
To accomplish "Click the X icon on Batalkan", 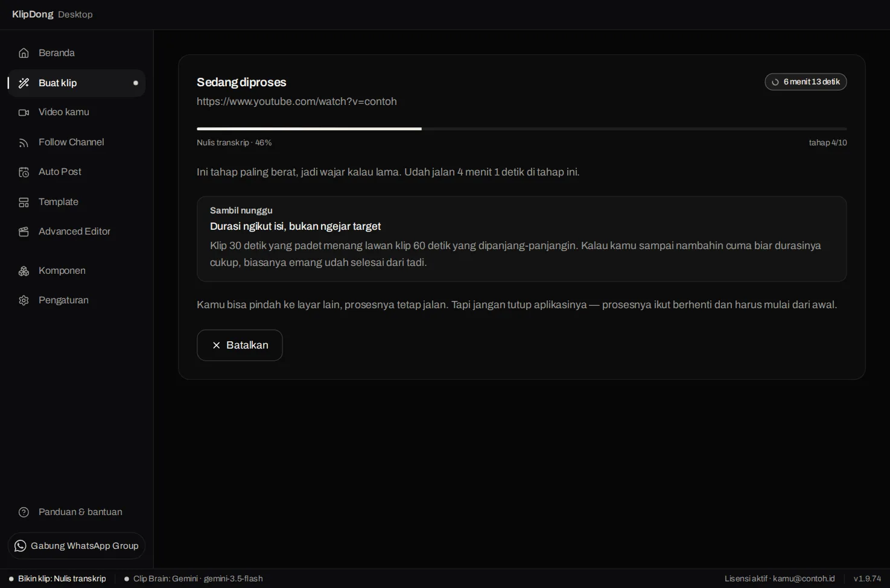I will tap(216, 346).
